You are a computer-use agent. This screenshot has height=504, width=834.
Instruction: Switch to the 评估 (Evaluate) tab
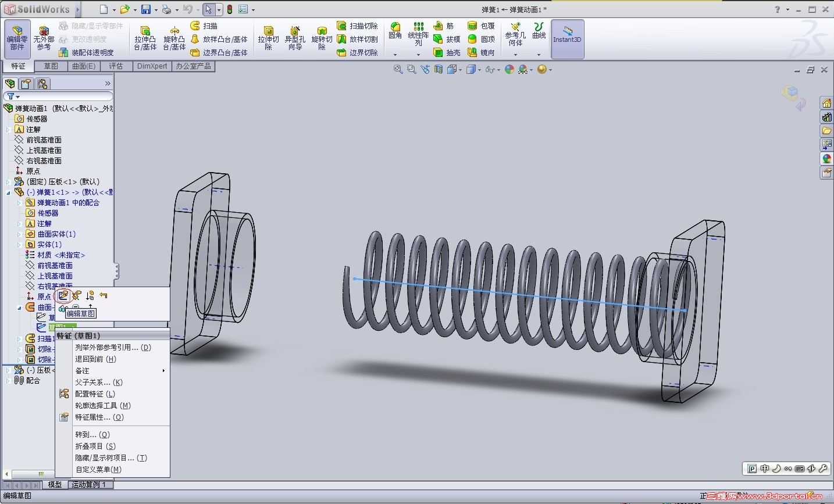pos(116,66)
